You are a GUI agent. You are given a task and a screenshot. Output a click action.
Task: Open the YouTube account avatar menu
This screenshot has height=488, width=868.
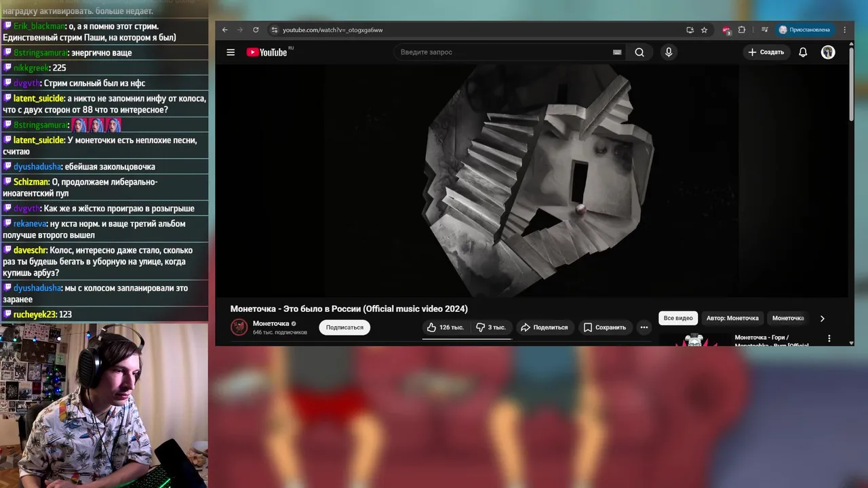tap(828, 52)
